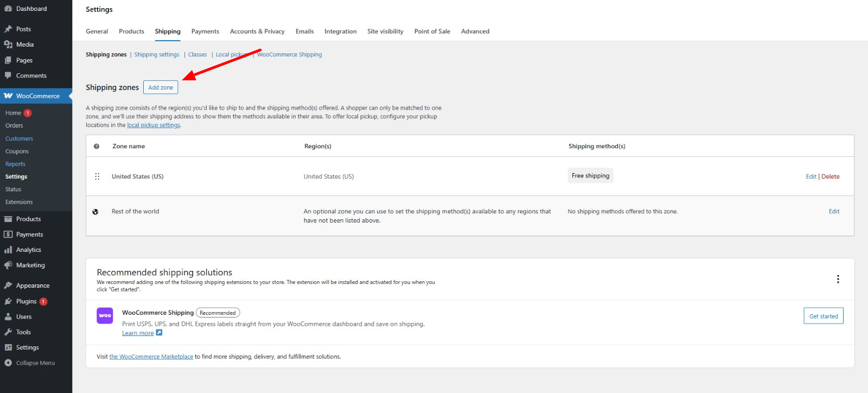Open Extensions in the WooCommerce submenu
Image resolution: width=868 pixels, height=393 pixels.
[x=19, y=202]
